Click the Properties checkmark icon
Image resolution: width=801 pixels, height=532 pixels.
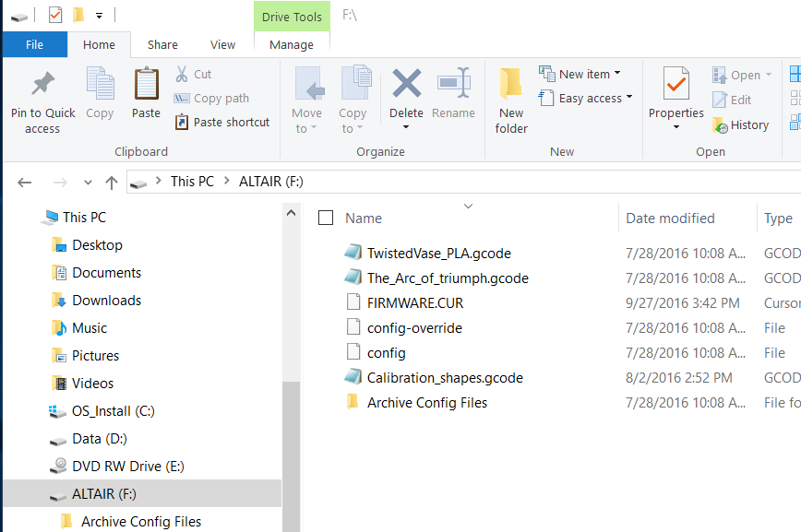tap(675, 83)
